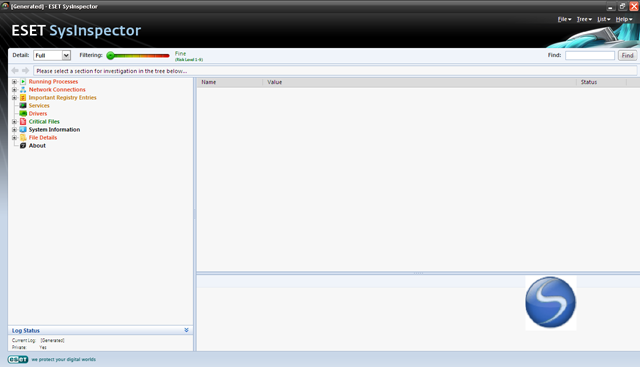The image size is (640, 367).
Task: Select Drivers in the tree
Action: click(x=38, y=113)
